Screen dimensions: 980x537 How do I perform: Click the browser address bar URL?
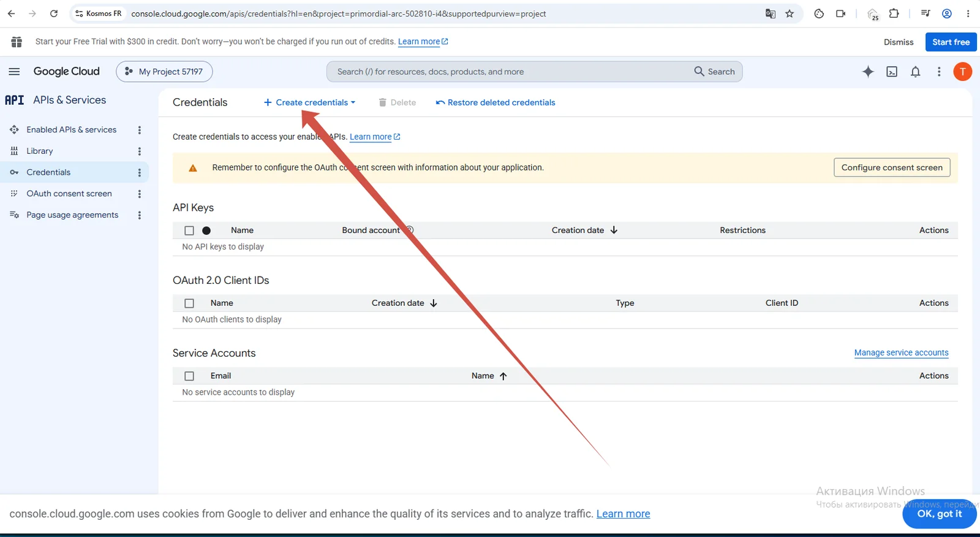click(338, 13)
